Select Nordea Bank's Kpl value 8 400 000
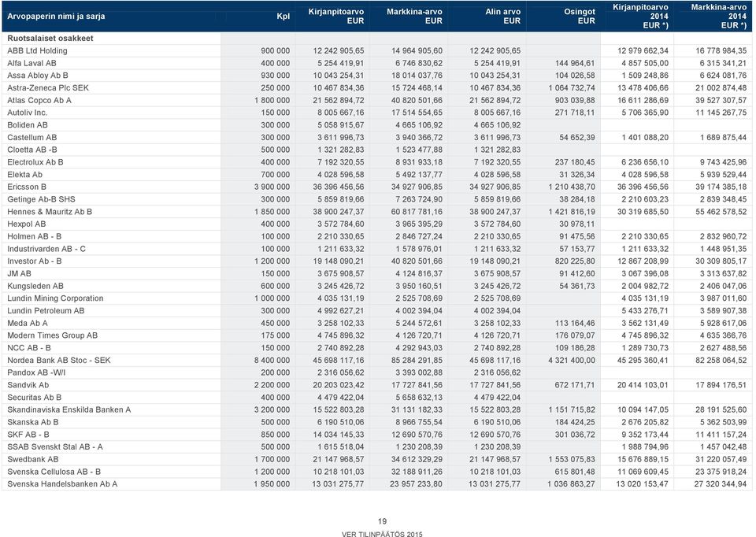Screen dimensions: 756x537 tap(272, 360)
